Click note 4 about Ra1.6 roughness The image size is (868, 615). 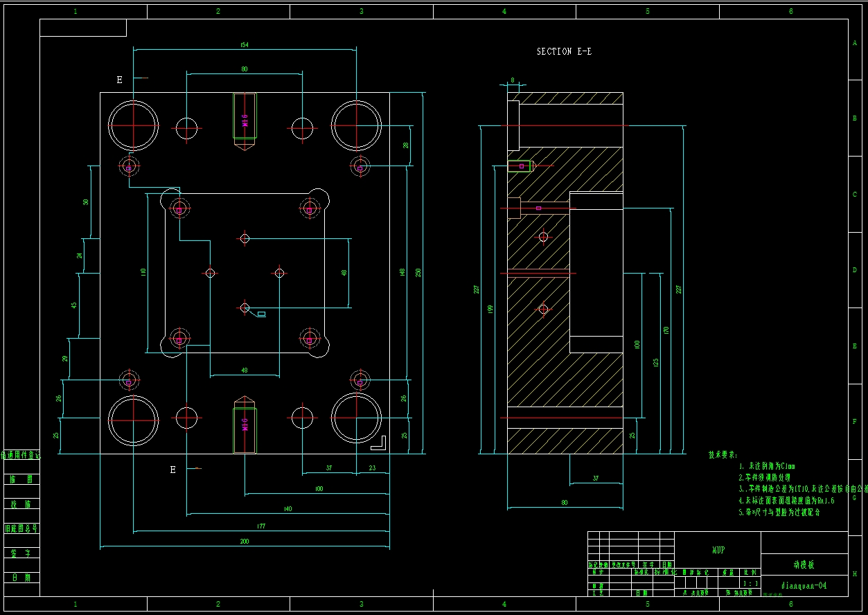(x=786, y=500)
